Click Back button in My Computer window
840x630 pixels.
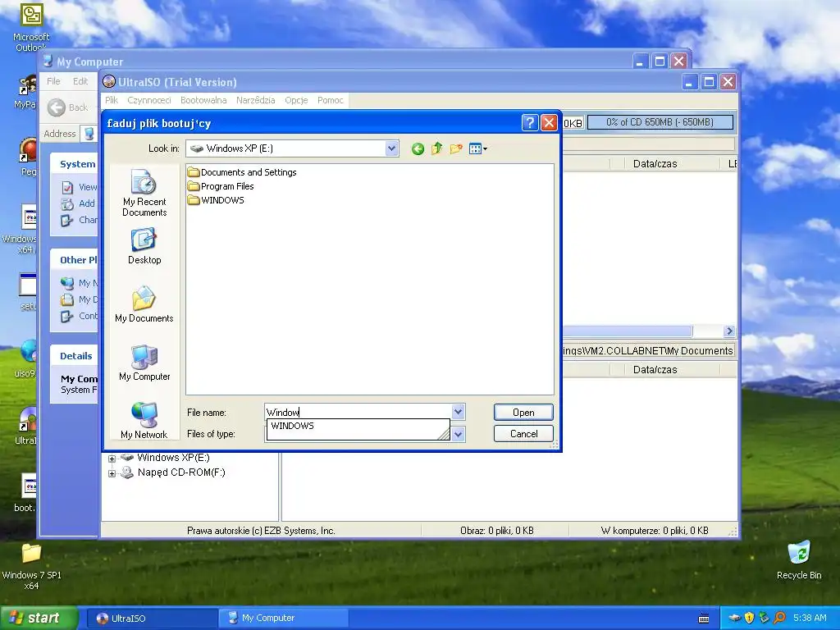67,107
